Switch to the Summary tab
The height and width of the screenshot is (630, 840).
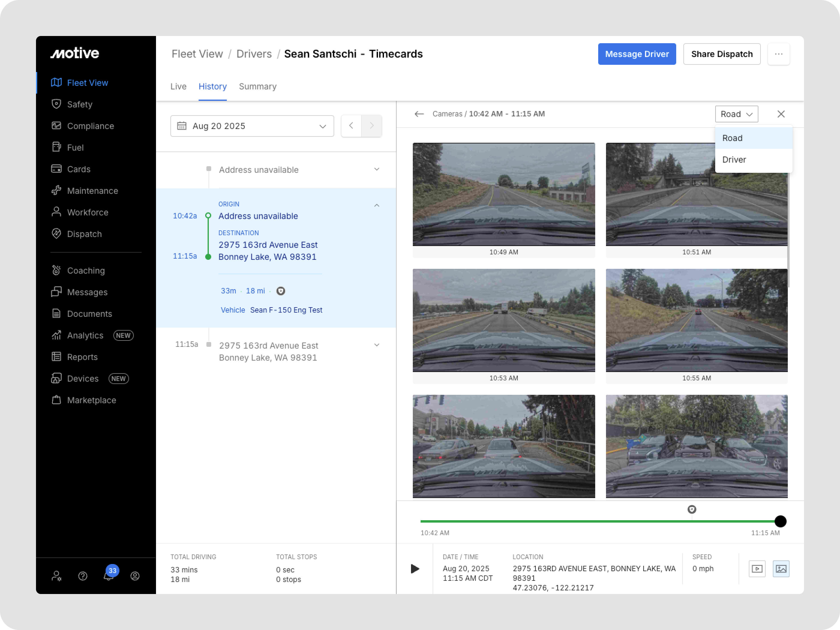coord(257,87)
